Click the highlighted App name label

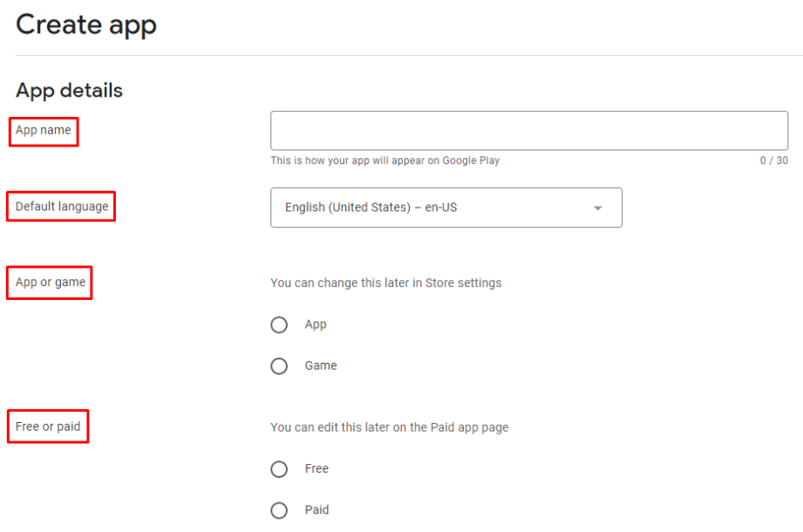(x=43, y=130)
